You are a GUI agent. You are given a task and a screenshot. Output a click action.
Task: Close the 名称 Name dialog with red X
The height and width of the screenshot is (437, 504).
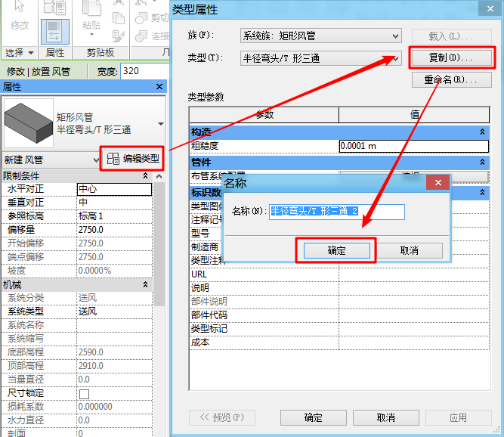tap(438, 183)
